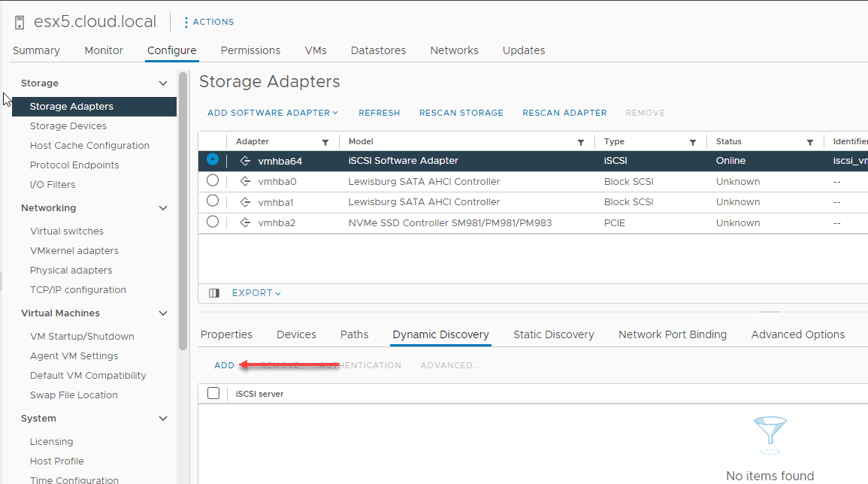Image resolution: width=868 pixels, height=484 pixels.
Task: Open the Adapter column filter
Action: (x=325, y=141)
